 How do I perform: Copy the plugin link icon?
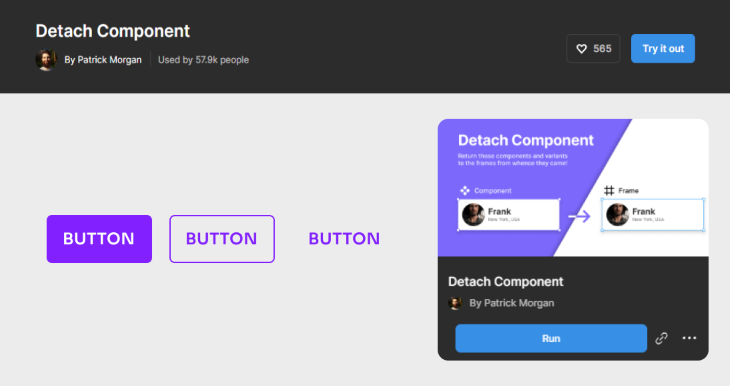click(662, 339)
